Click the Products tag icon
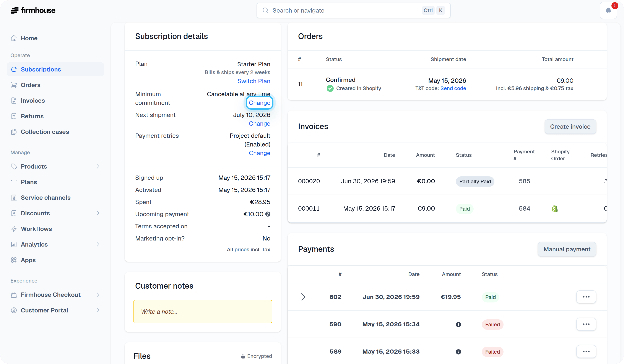The width and height of the screenshot is (624, 364). point(14,166)
